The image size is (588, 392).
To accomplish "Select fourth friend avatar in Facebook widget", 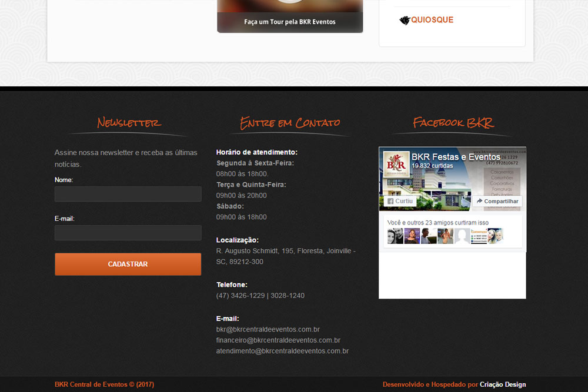I will [446, 236].
